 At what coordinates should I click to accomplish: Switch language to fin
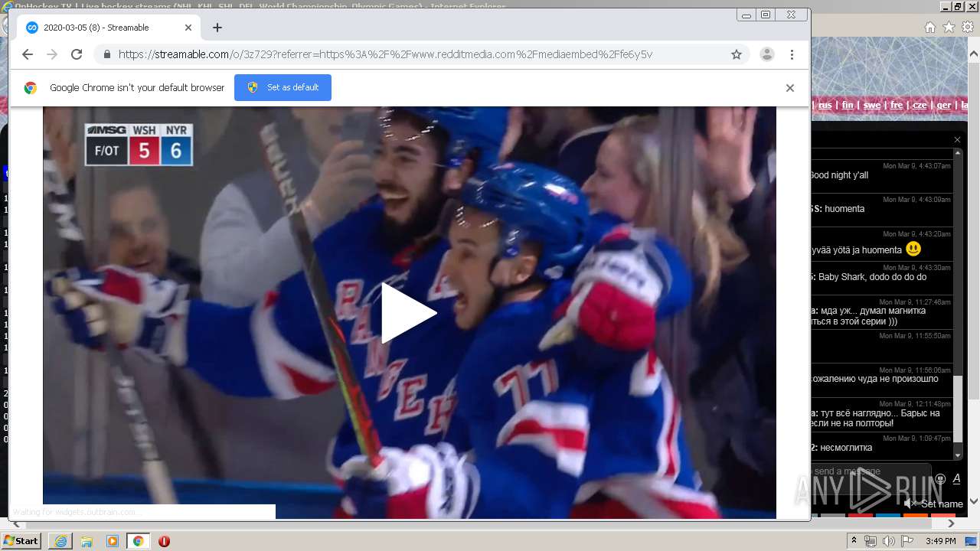point(848,105)
